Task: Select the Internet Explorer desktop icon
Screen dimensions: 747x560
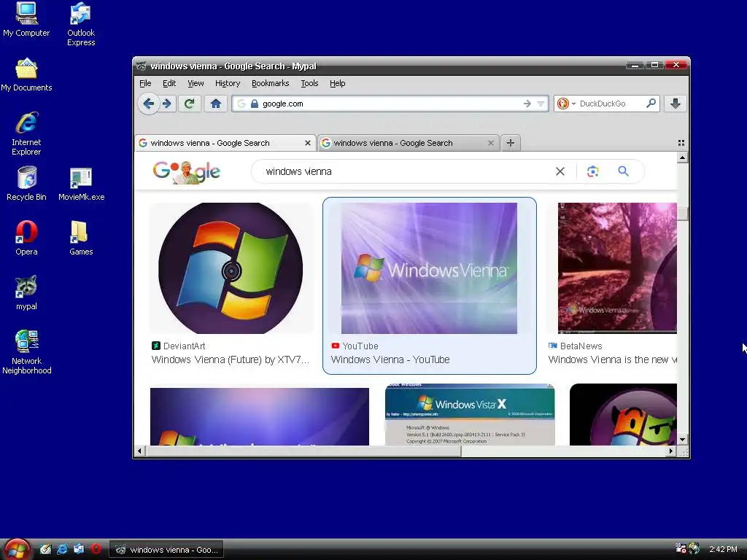Action: tap(26, 134)
